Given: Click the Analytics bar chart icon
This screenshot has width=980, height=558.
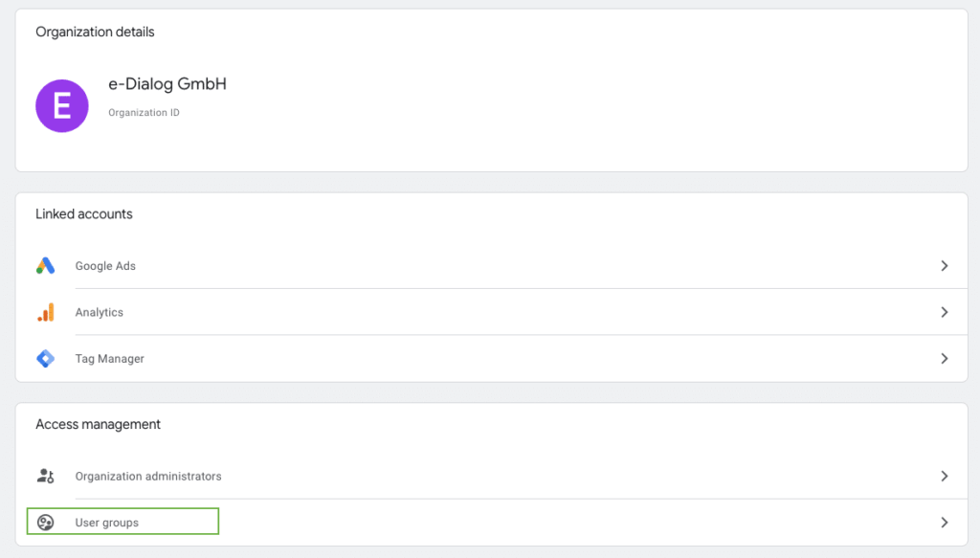Looking at the screenshot, I should tap(45, 312).
